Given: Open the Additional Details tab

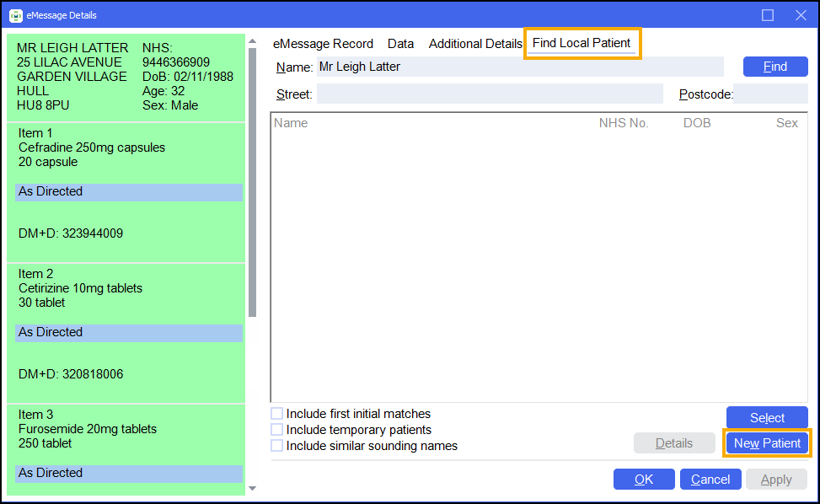Looking at the screenshot, I should [x=475, y=44].
